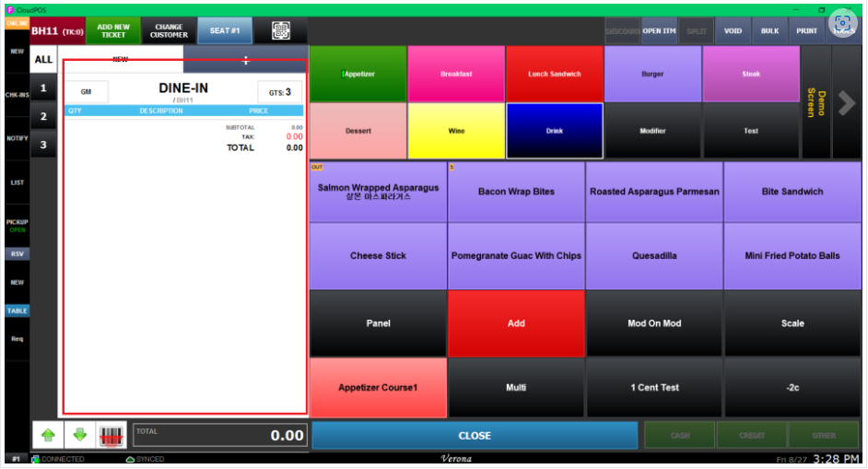
Task: Click the green down arrow icon
Action: point(80,435)
